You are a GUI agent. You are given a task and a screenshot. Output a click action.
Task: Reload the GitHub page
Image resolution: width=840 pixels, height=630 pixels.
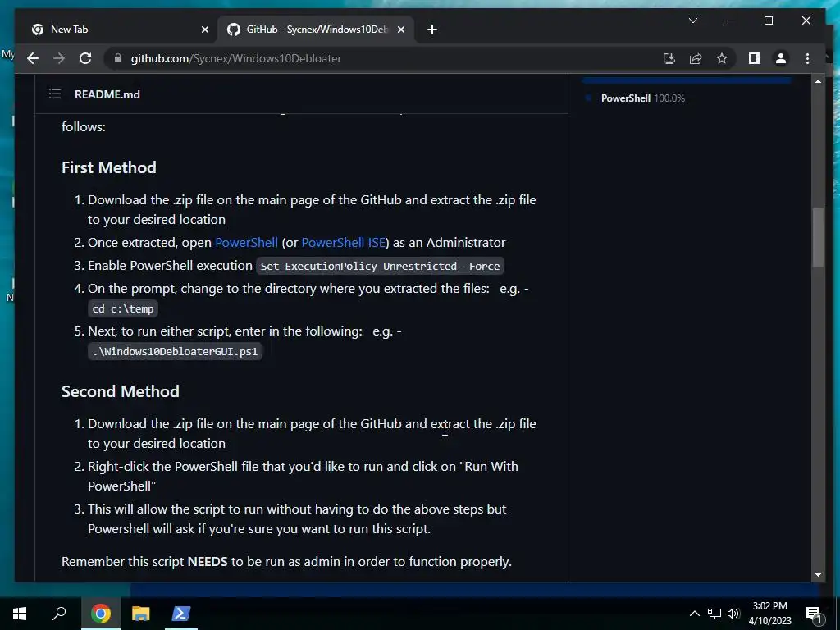pyautogui.click(x=85, y=58)
